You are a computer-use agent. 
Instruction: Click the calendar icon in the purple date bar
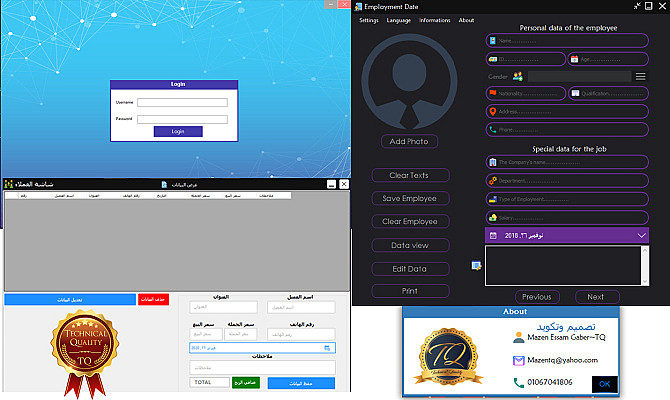pyautogui.click(x=493, y=235)
